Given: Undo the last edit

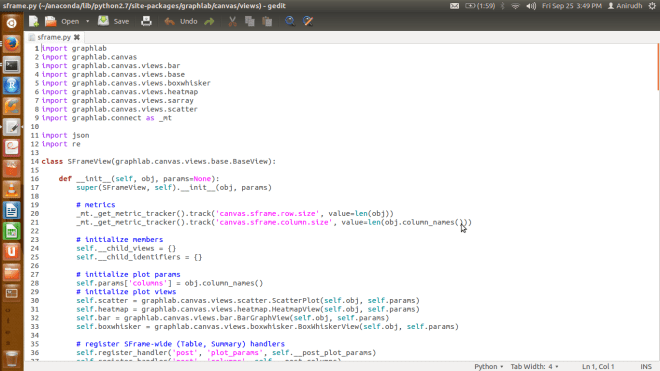Looking at the screenshot, I should click(181, 21).
